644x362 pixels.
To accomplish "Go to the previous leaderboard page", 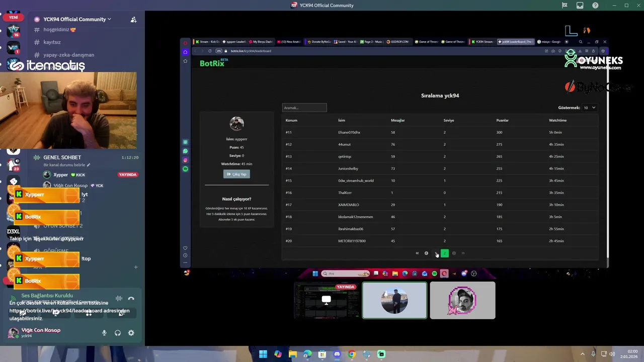I will click(x=426, y=253).
